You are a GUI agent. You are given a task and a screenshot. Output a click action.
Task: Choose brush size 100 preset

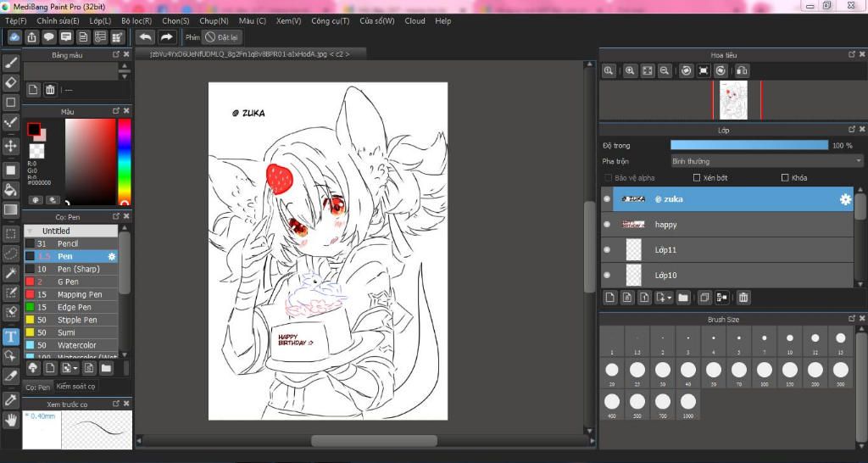point(765,373)
